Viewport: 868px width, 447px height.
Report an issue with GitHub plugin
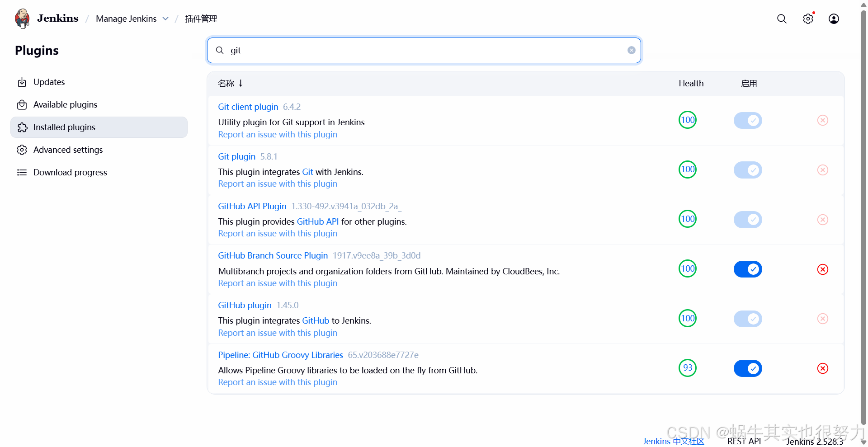pyautogui.click(x=278, y=333)
